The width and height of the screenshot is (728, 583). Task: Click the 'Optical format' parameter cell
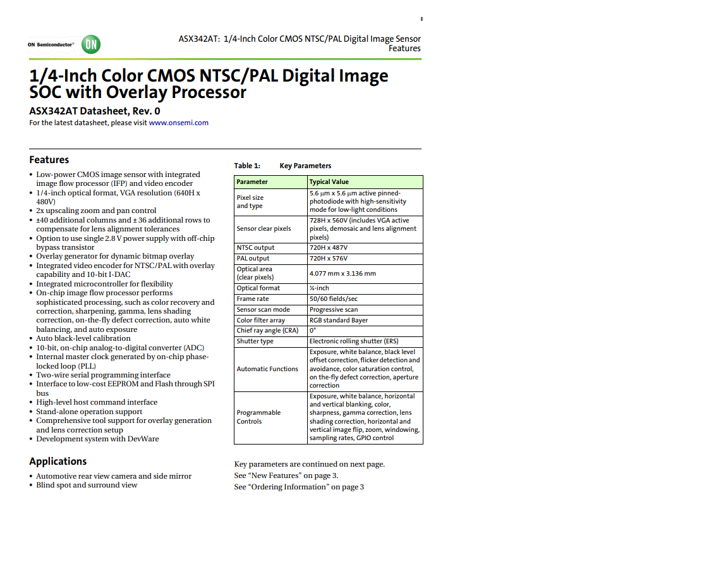pyautogui.click(x=270, y=288)
